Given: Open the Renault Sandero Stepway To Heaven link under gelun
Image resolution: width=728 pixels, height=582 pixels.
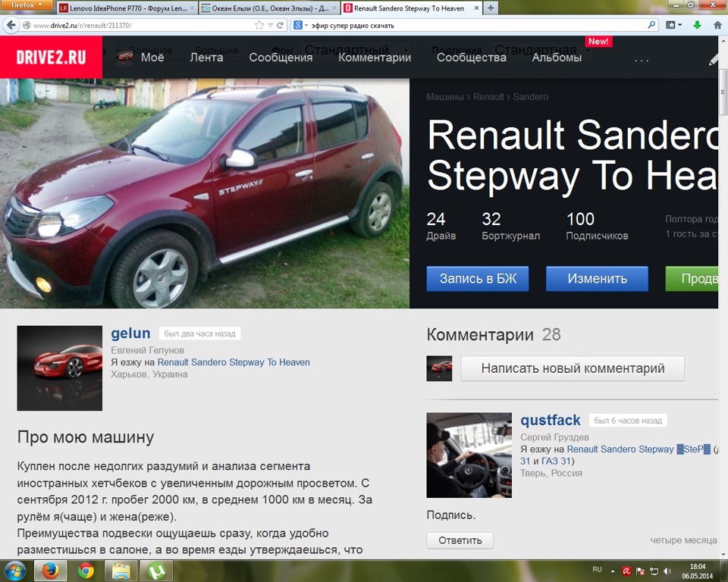Looking at the screenshot, I should [x=234, y=362].
